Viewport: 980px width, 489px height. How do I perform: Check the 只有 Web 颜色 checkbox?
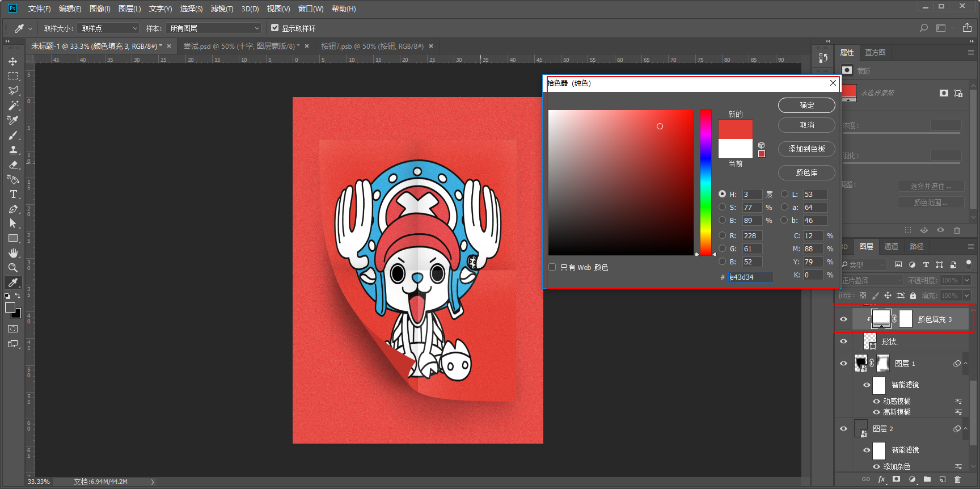pyautogui.click(x=552, y=267)
